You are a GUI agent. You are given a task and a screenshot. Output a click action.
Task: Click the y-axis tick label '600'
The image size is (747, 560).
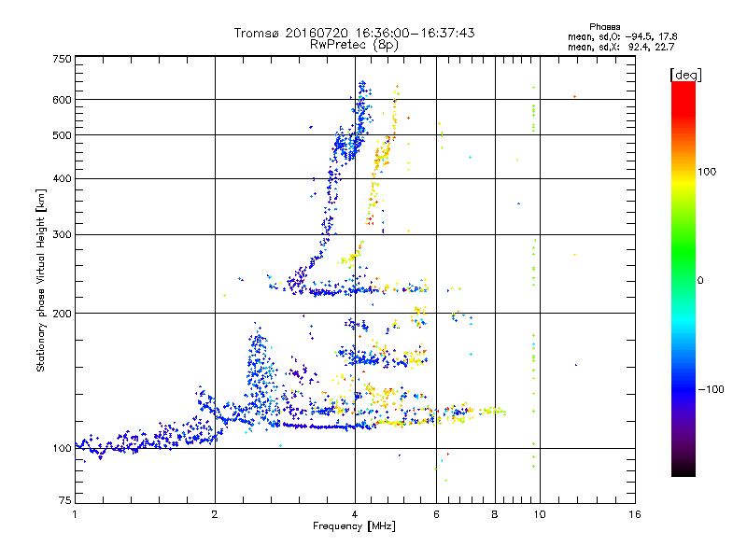click(62, 100)
